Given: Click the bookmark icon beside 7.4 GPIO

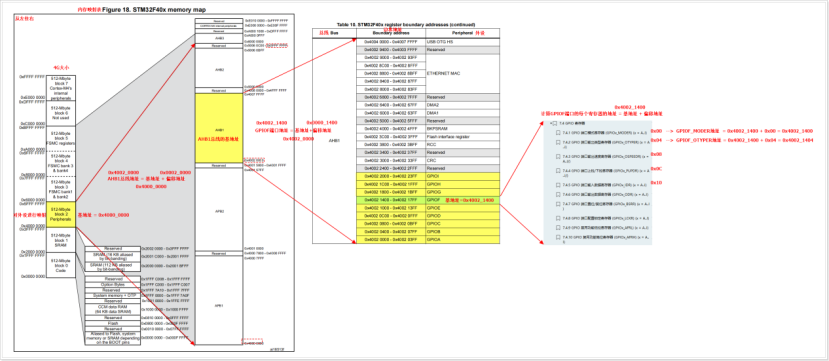Looking at the screenshot, I should pyautogui.click(x=555, y=123).
